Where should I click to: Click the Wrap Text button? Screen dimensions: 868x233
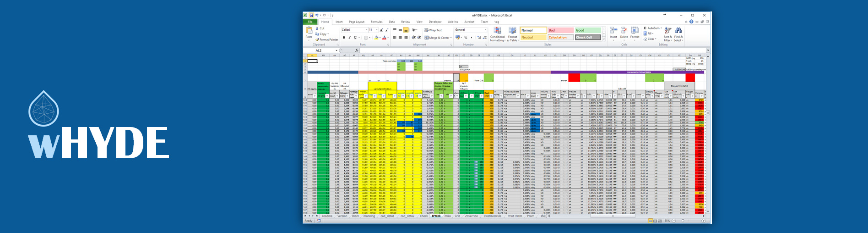coord(433,30)
